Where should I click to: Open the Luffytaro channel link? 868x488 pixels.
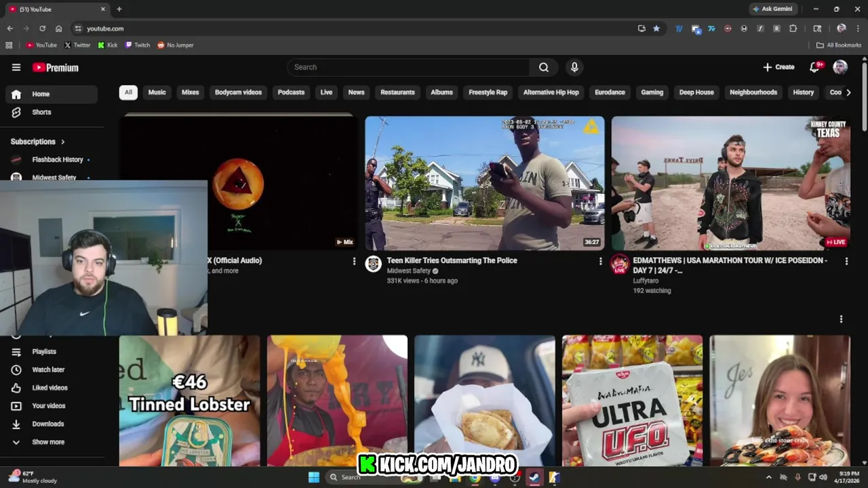646,281
